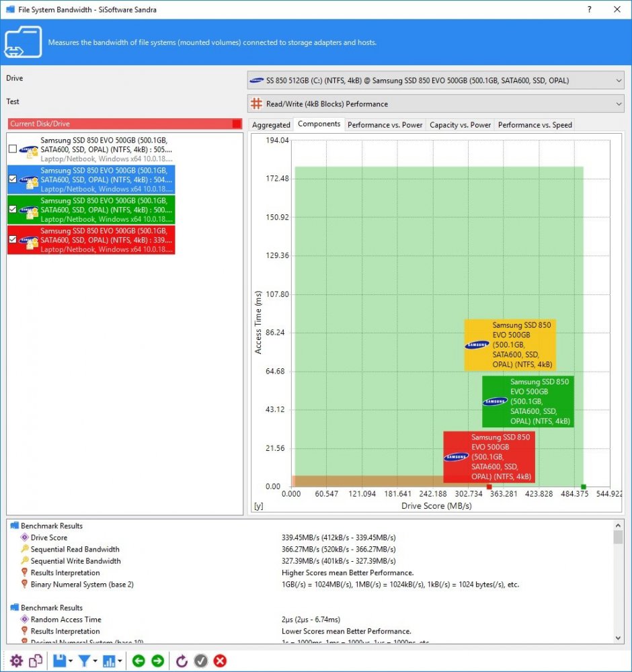Click the help question mark in title bar
632x672 pixels.
[590, 9]
